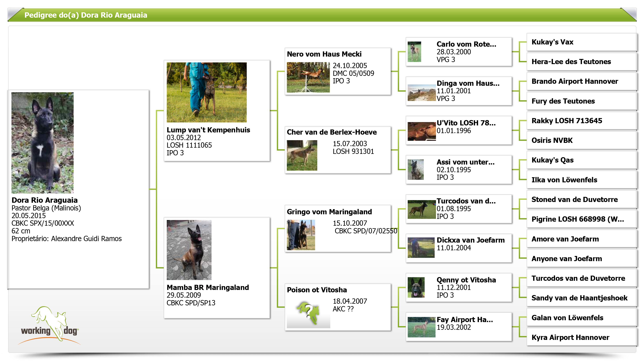Click the LOSH 931301 registration text
Viewport: 644px width, 361px height.
353,151
